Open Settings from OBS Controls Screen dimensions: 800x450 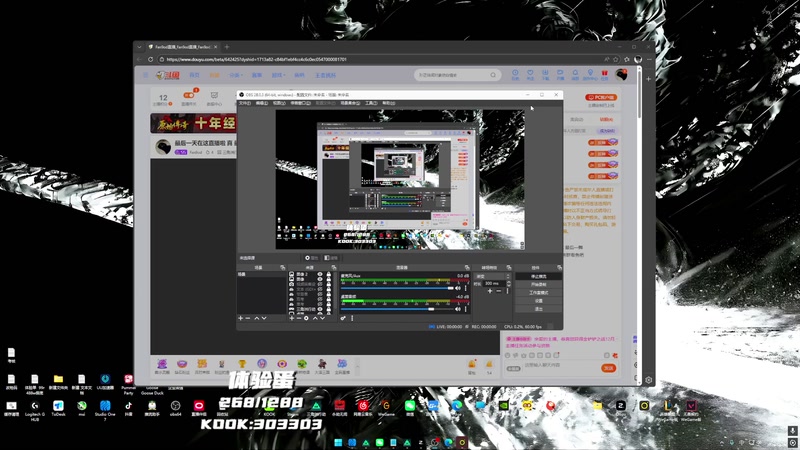538,301
